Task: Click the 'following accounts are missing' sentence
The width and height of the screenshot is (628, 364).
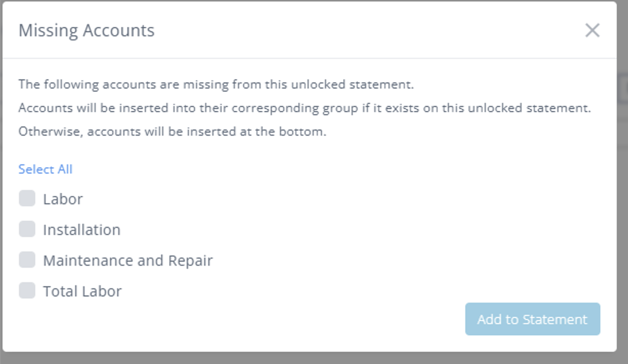Action: [216, 84]
